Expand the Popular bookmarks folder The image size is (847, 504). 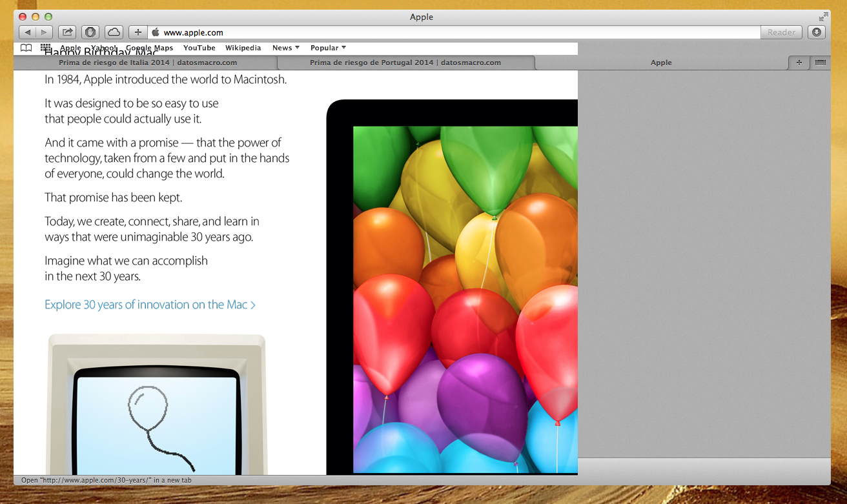point(329,48)
